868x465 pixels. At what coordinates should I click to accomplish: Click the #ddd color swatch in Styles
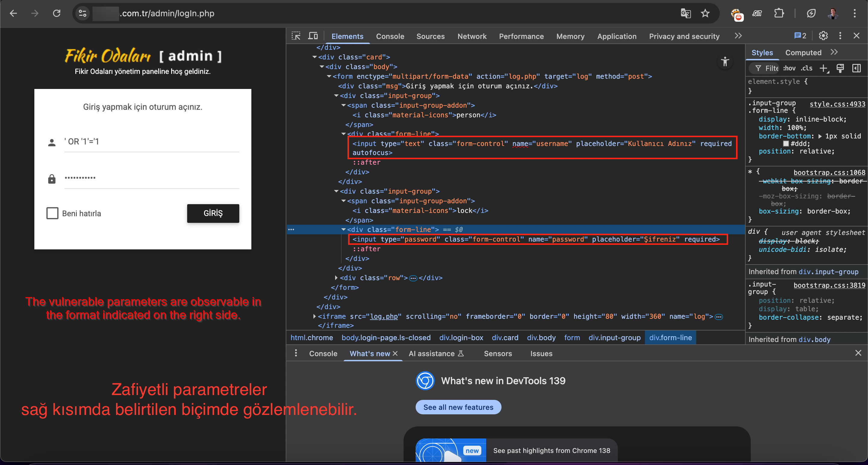[x=786, y=143]
